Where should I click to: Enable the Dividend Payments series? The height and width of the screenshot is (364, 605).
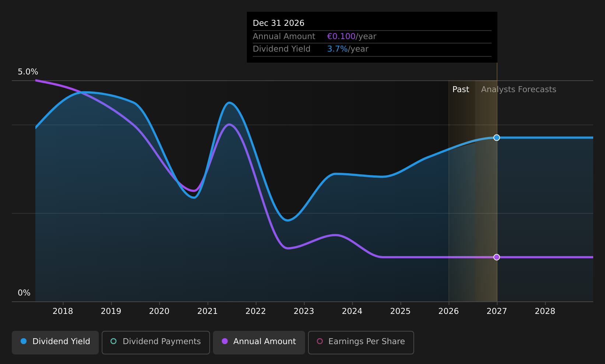tap(156, 342)
